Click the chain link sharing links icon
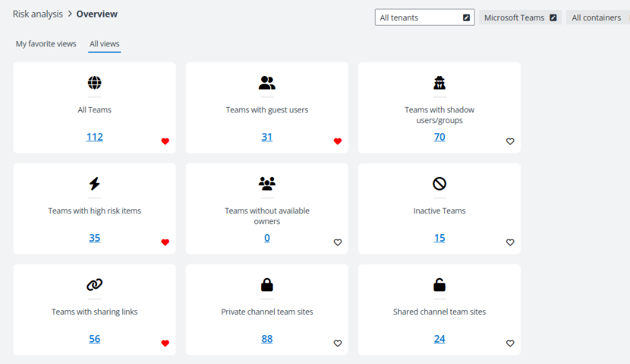Viewport: 630px width, 364px height. [x=94, y=285]
